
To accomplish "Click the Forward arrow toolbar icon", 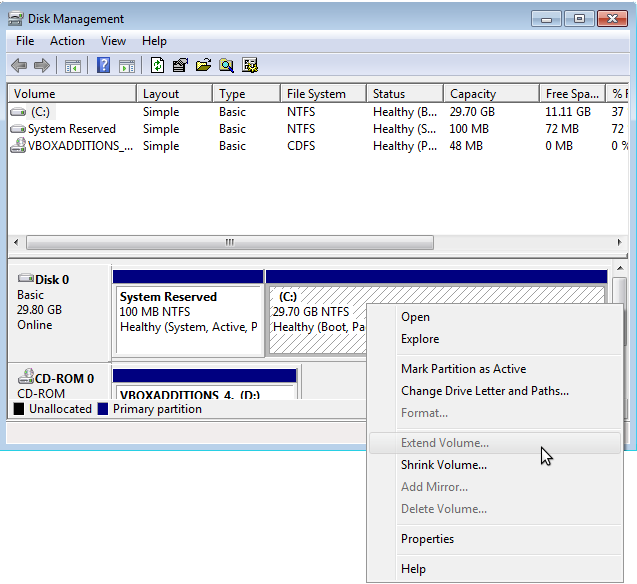I will click(x=41, y=65).
